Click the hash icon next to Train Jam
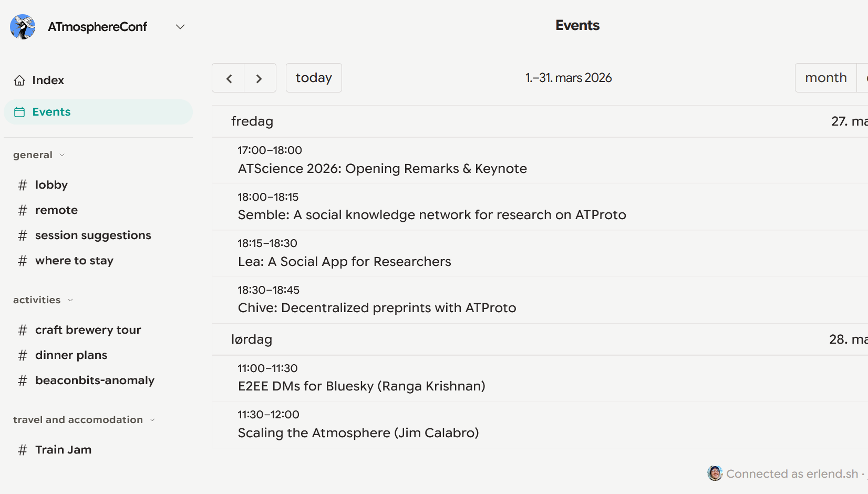 pyautogui.click(x=22, y=450)
